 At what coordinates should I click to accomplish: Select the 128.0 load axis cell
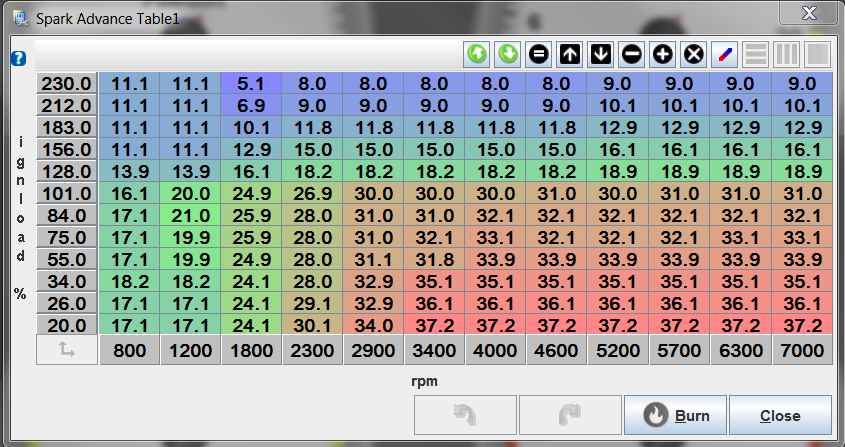pyautogui.click(x=67, y=172)
